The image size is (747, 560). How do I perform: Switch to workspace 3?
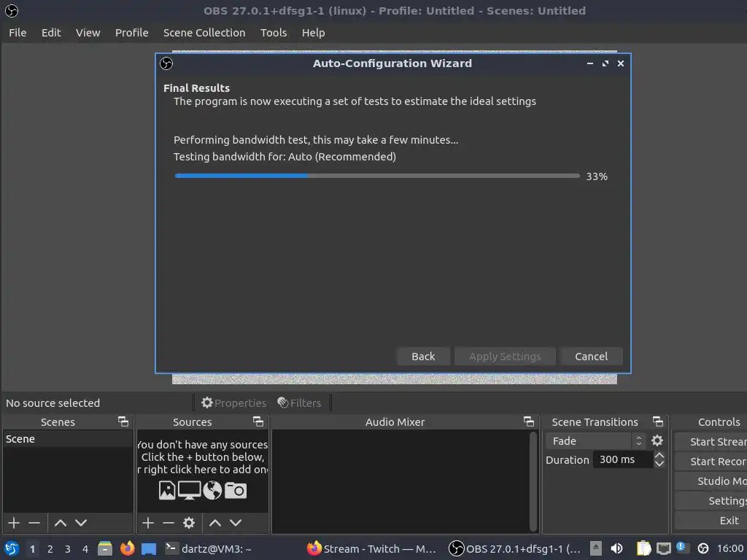point(68,549)
